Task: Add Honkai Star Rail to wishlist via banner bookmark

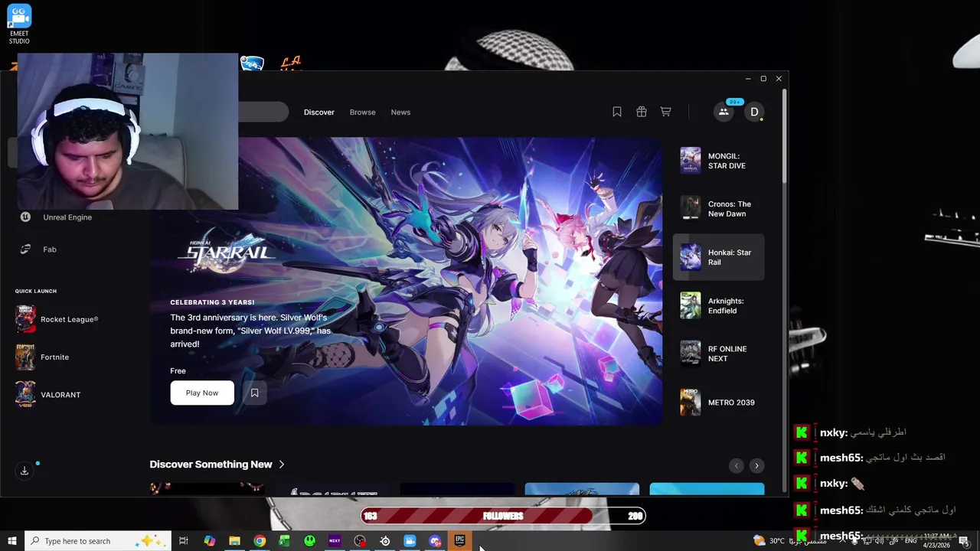Action: pyautogui.click(x=254, y=393)
